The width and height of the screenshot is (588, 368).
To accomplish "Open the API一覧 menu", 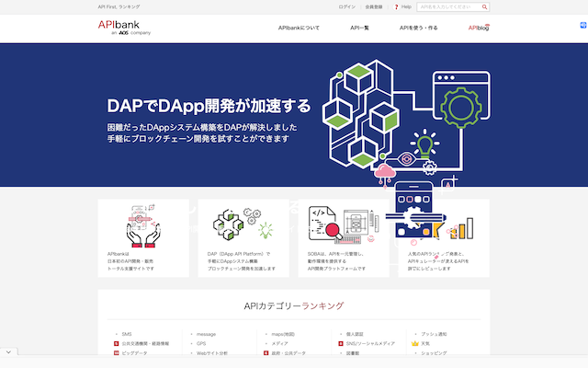I will coord(359,28).
